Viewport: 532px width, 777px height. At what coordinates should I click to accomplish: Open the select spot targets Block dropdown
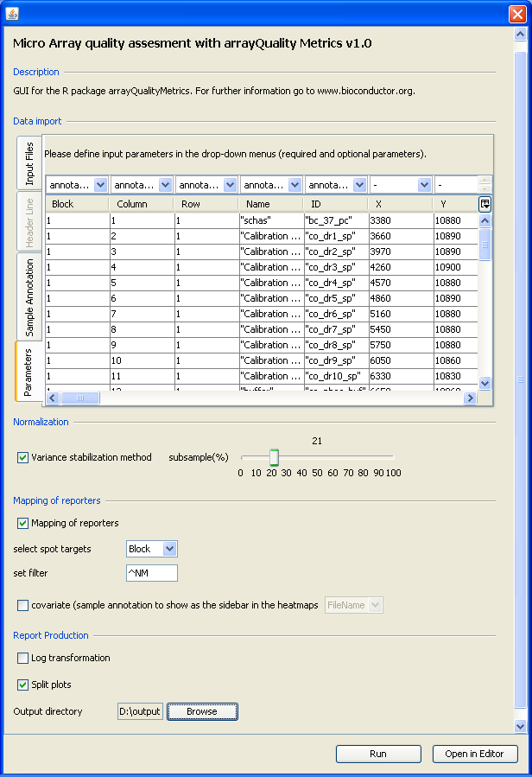click(x=169, y=549)
